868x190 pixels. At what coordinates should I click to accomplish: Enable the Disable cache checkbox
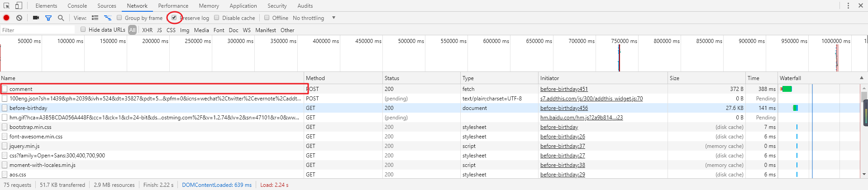(217, 18)
